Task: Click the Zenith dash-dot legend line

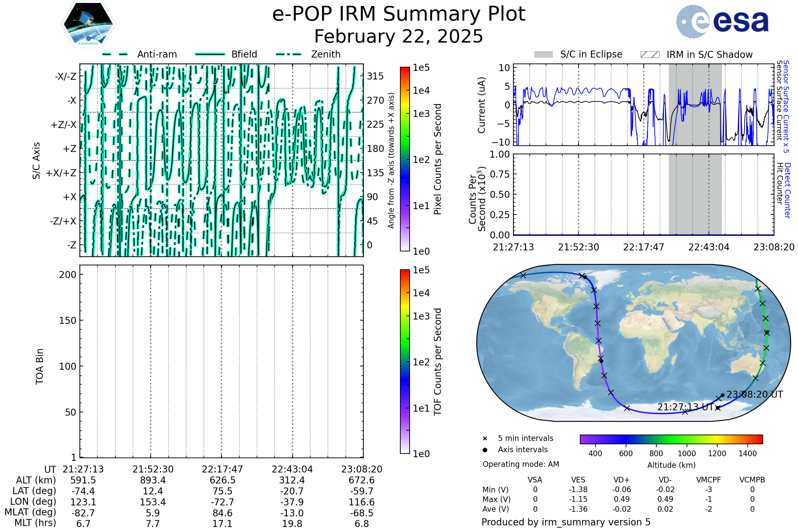Action: pos(289,54)
